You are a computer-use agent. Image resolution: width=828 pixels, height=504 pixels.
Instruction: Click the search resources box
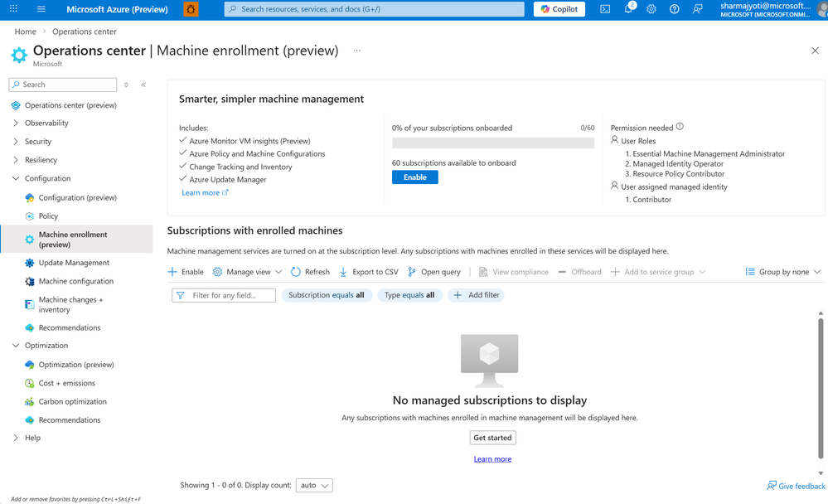tap(375, 9)
